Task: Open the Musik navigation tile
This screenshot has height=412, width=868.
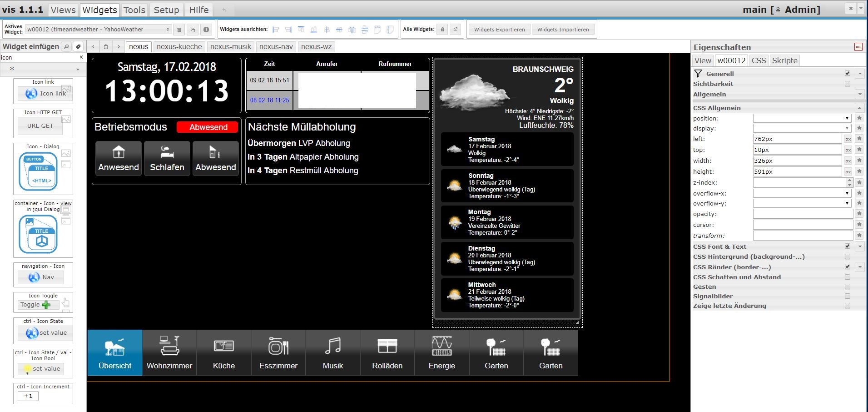Action: coord(333,352)
